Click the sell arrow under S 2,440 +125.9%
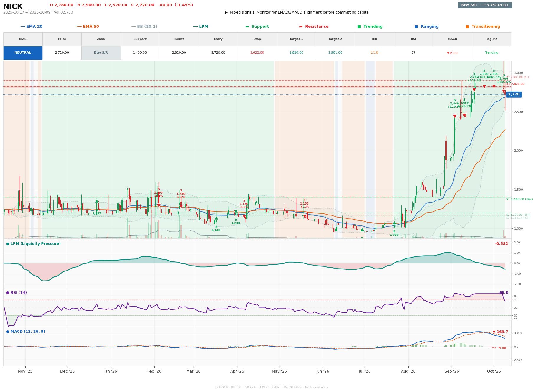This screenshot has width=536, height=392. (455, 116)
